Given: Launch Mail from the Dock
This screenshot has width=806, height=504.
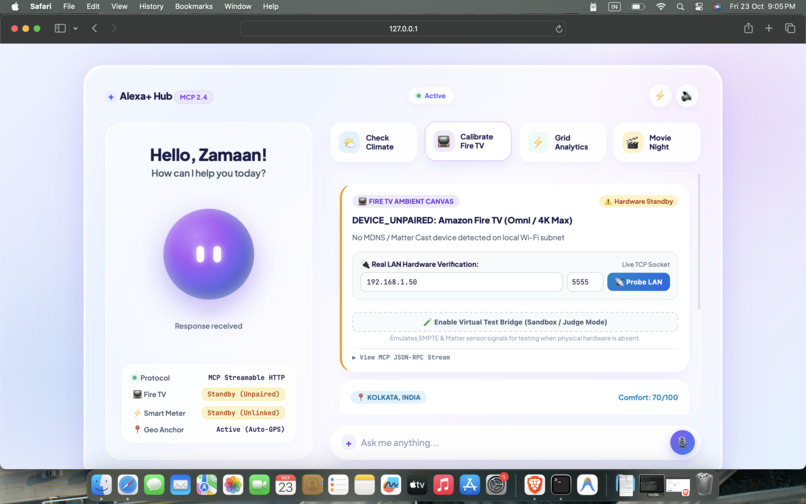Looking at the screenshot, I should pos(180,484).
